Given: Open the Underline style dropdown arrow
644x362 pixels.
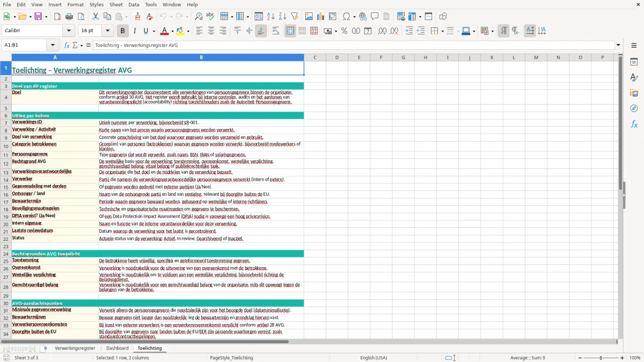Looking at the screenshot, I should pos(153,31).
